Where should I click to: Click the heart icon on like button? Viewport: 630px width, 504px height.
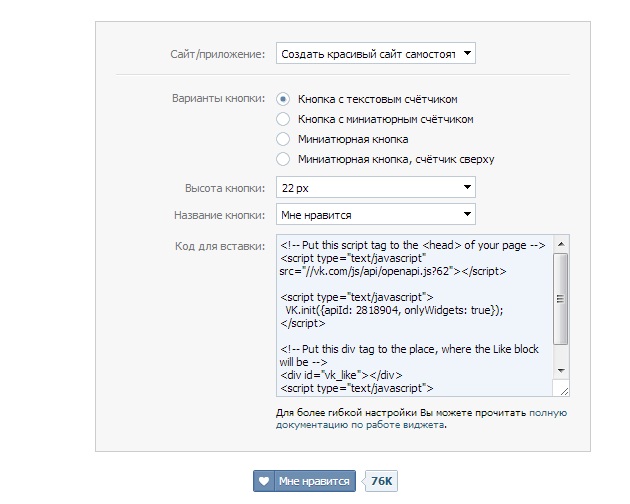coord(264,481)
